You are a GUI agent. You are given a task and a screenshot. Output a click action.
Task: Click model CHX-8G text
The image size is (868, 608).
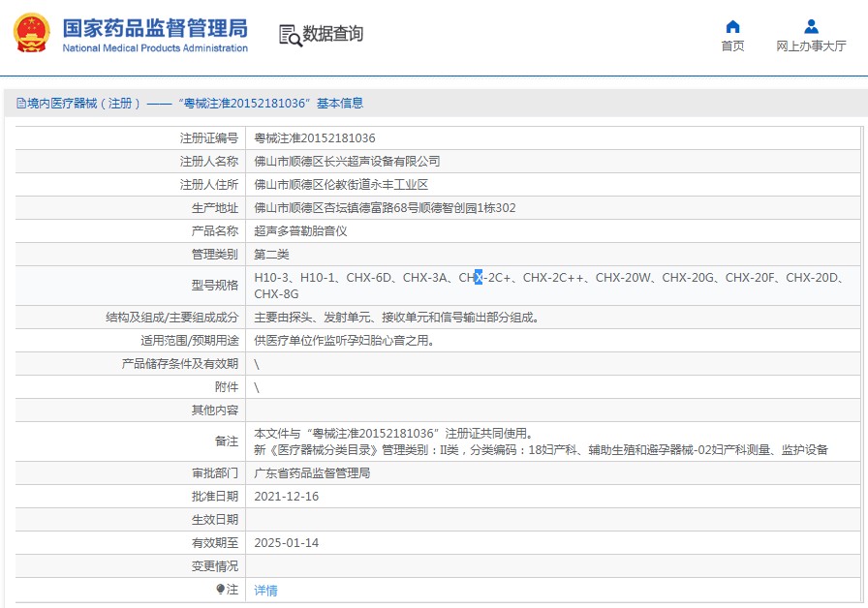click(x=276, y=293)
